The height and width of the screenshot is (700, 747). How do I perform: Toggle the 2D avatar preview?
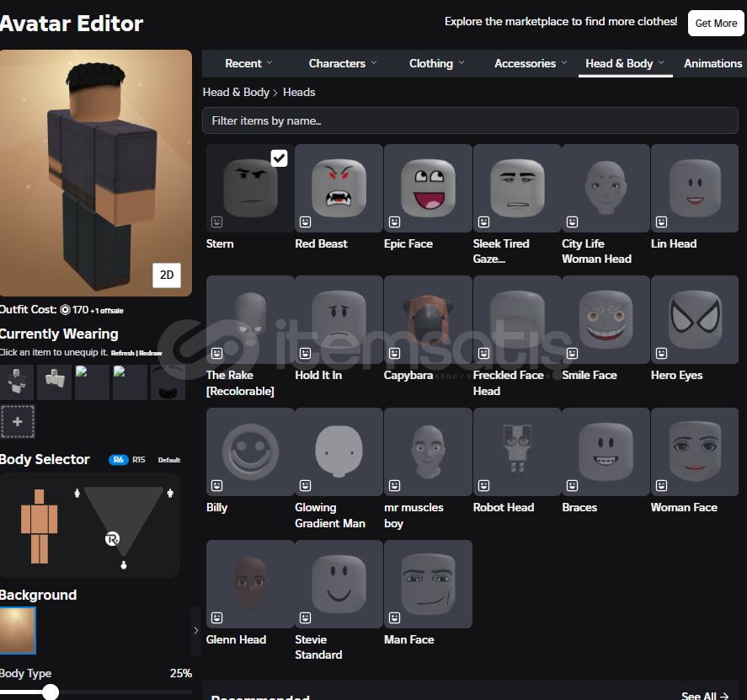pos(167,275)
